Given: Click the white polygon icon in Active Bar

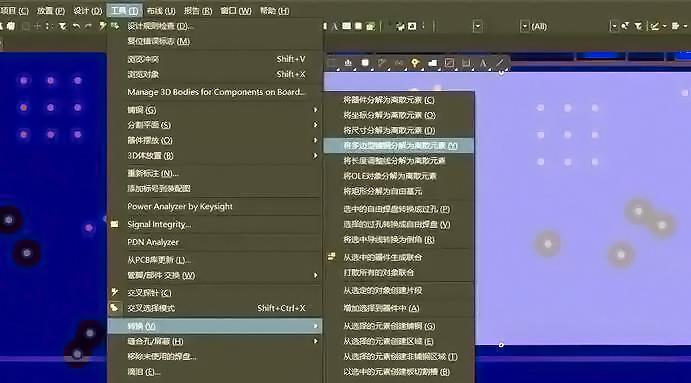Looking at the screenshot, I should (432, 63).
